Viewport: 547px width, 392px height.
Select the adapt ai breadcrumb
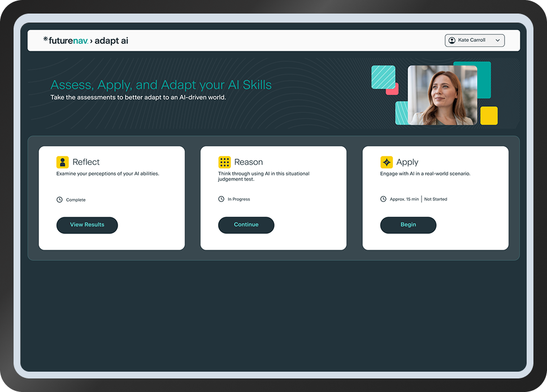click(x=111, y=41)
